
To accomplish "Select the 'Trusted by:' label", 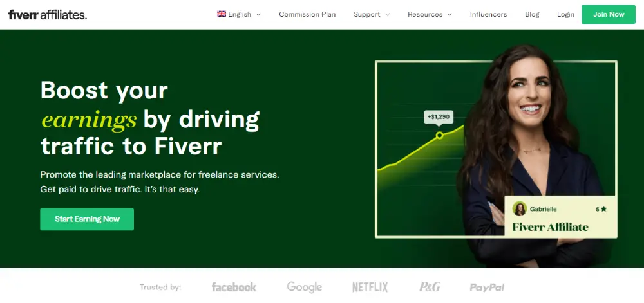I will point(160,287).
